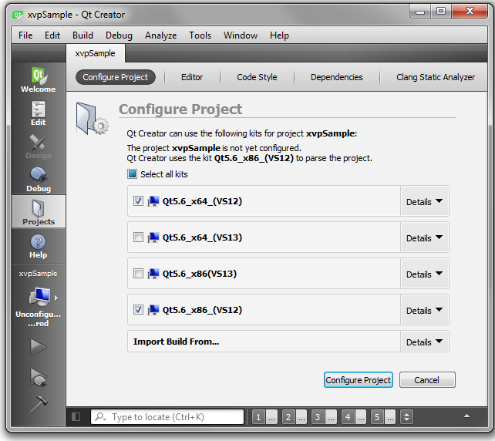Open the Window menu
Viewport: 495px width, 441px height.
pyautogui.click(x=240, y=35)
